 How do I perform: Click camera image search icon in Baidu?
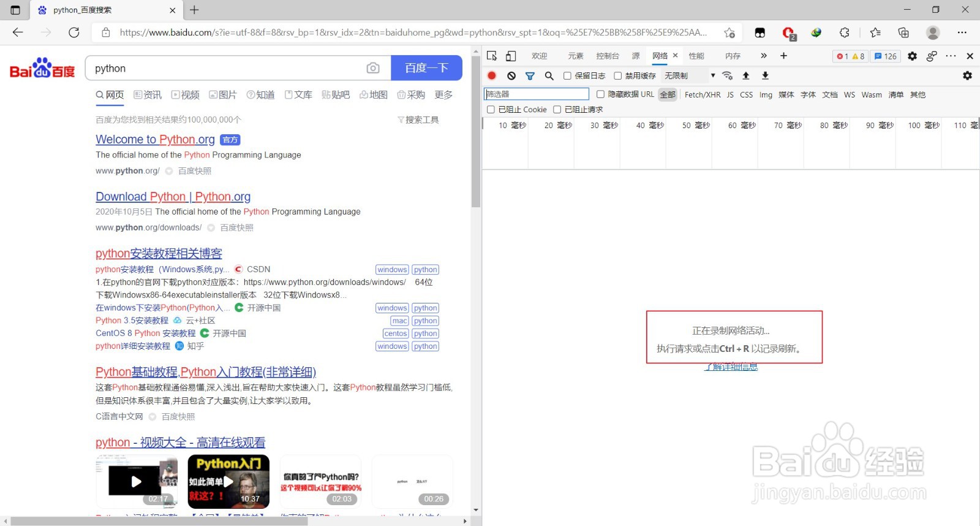point(373,68)
